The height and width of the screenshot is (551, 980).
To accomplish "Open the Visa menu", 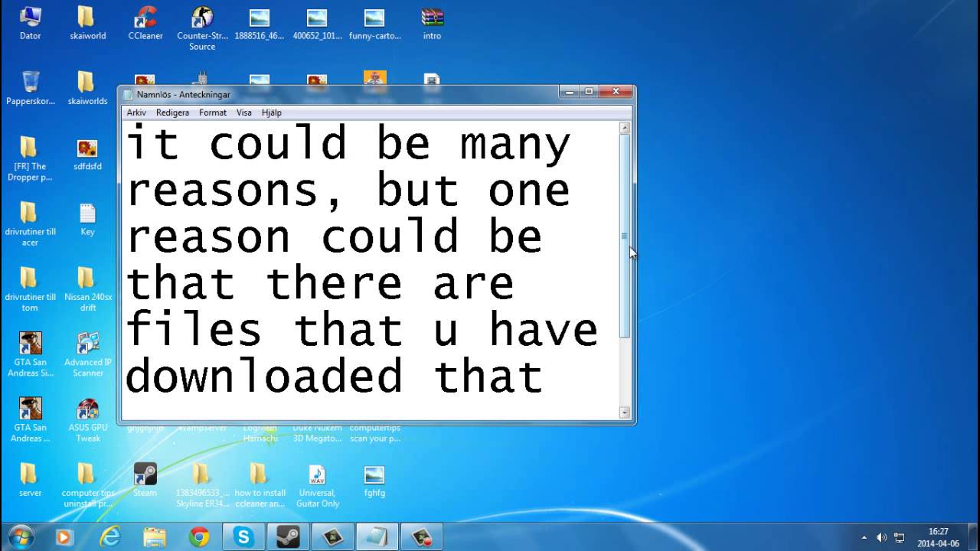I will pos(243,112).
